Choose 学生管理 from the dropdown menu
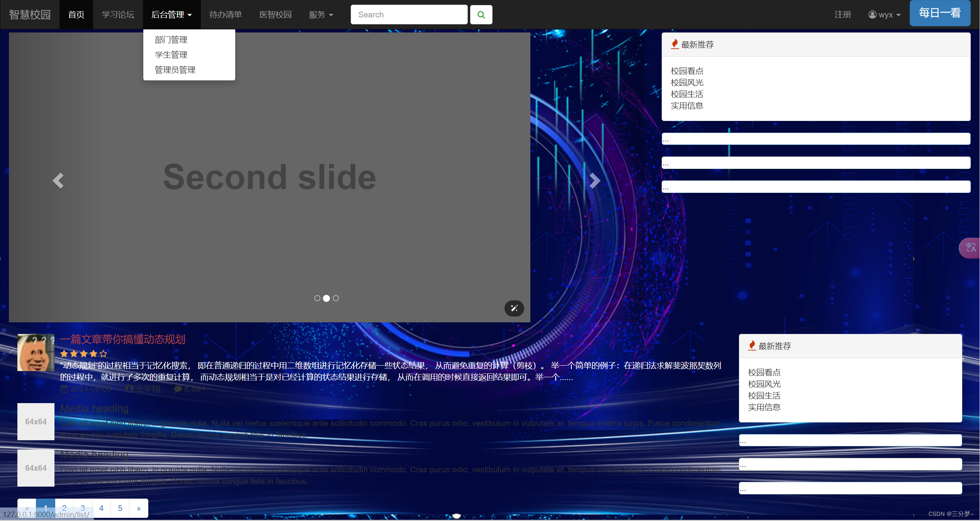Screen dimensions: 980x521 click(171, 55)
